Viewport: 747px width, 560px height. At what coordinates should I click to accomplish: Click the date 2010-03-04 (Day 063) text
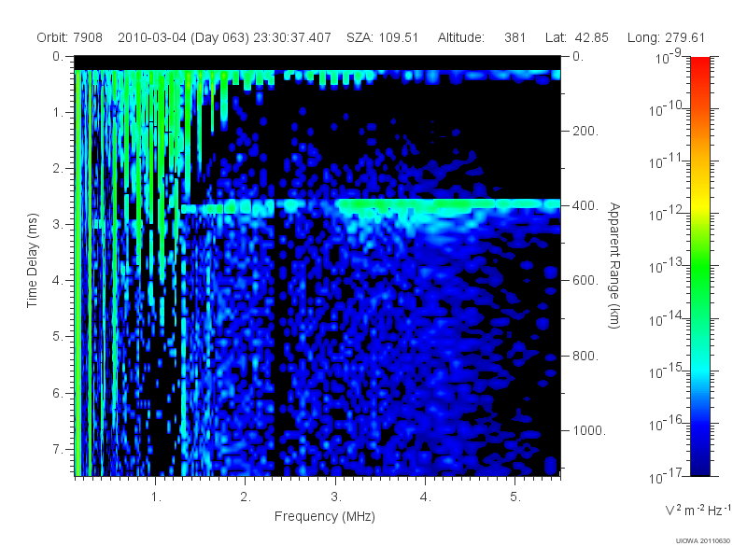[x=183, y=37]
